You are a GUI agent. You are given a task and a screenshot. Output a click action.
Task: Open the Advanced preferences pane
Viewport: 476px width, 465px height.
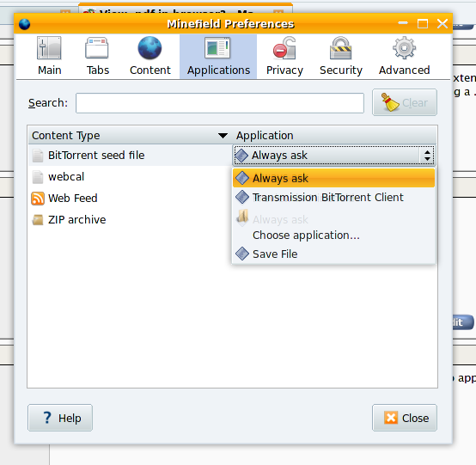click(x=404, y=56)
